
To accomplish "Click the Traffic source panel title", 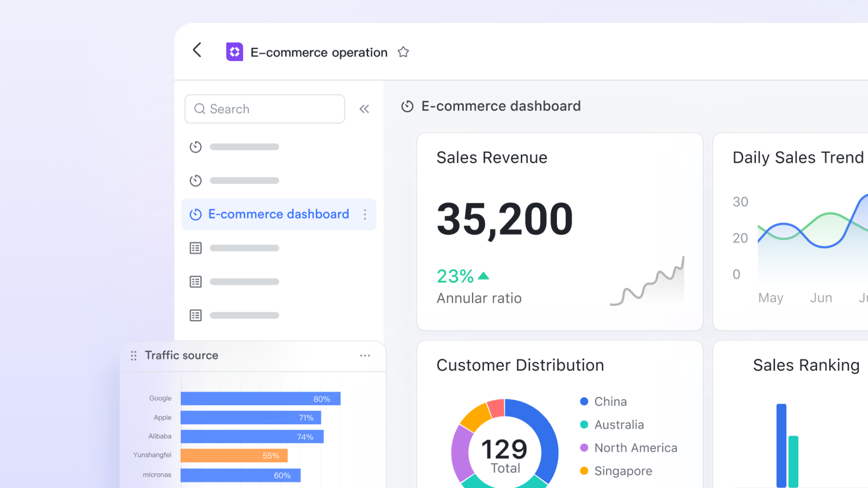I will (x=181, y=356).
